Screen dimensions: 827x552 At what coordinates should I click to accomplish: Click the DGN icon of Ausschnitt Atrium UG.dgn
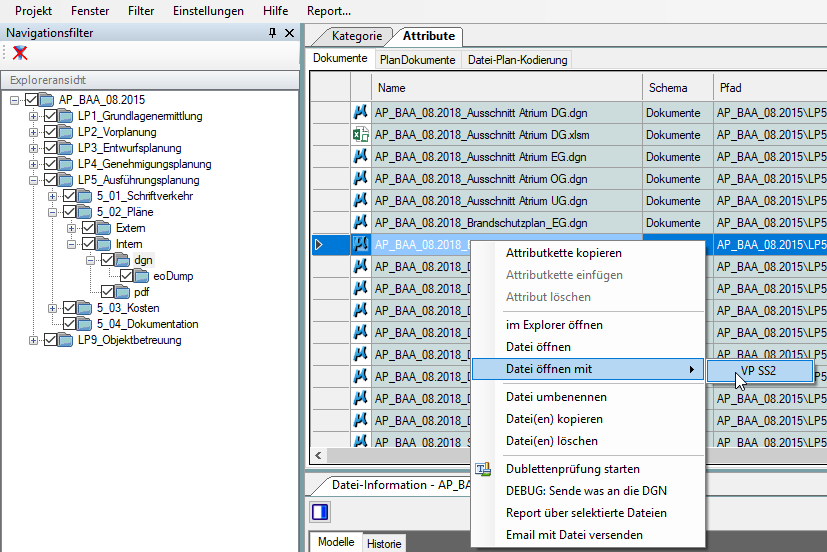pos(361,200)
